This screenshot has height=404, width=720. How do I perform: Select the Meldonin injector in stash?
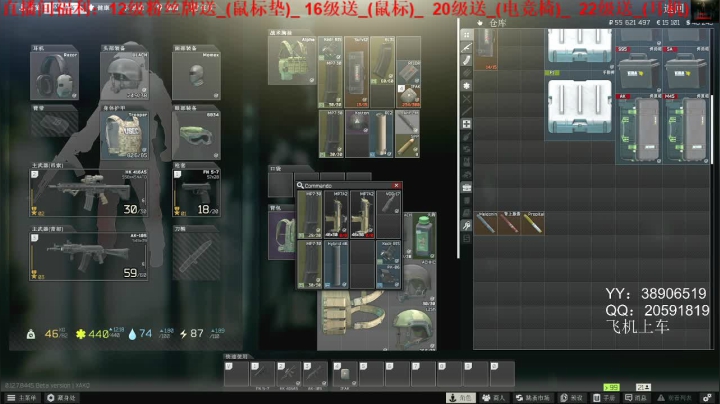point(486,223)
